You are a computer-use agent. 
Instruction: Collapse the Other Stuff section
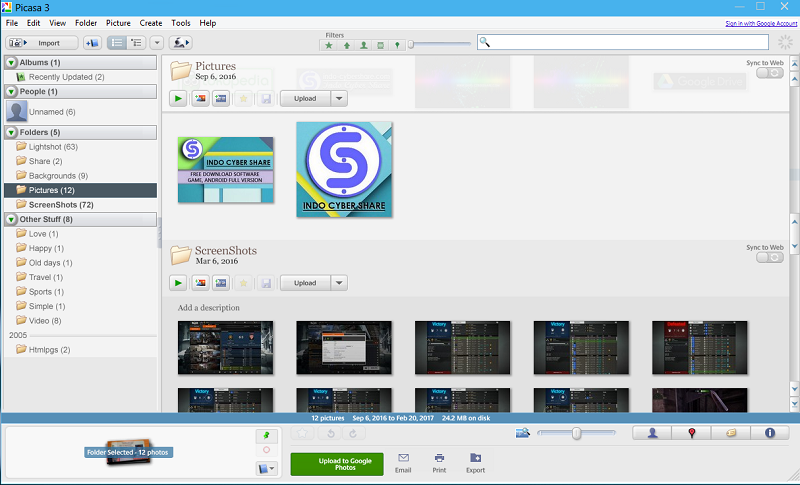pyautogui.click(x=11, y=219)
